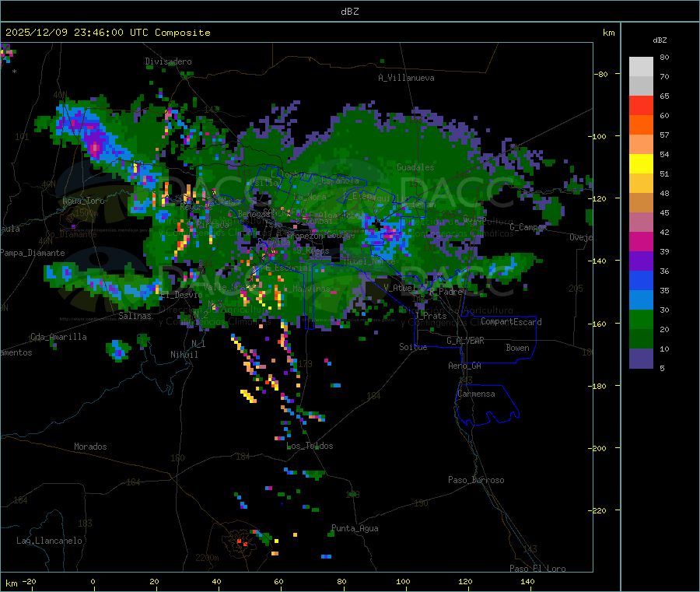Select the Guadales label on the map

(x=415, y=167)
